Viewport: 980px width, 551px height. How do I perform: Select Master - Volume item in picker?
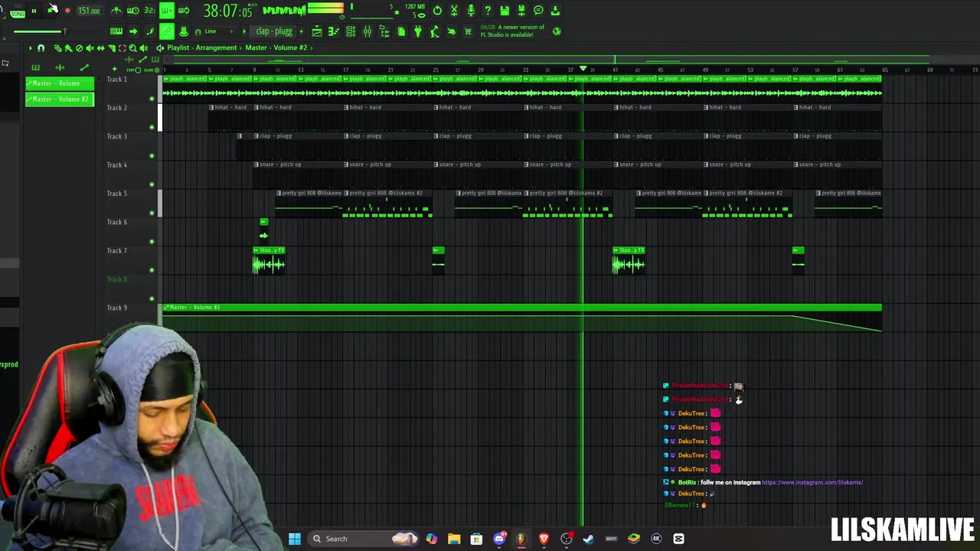(x=60, y=83)
